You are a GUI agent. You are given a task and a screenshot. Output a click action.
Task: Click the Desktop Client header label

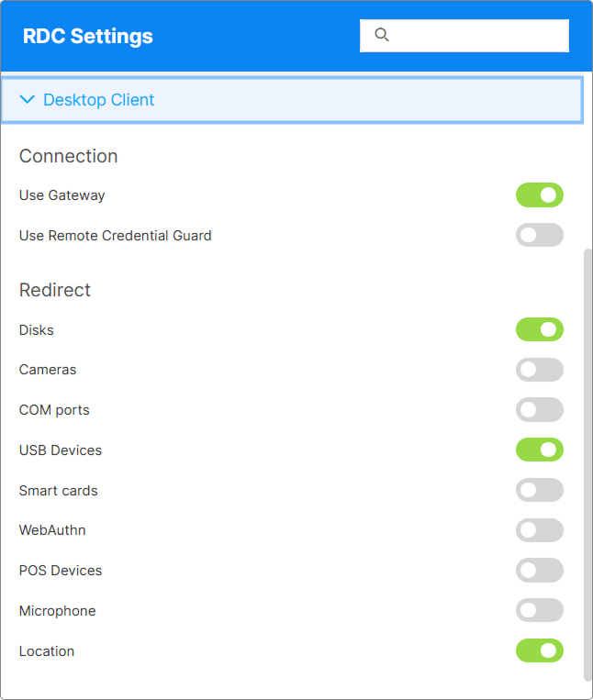point(99,100)
